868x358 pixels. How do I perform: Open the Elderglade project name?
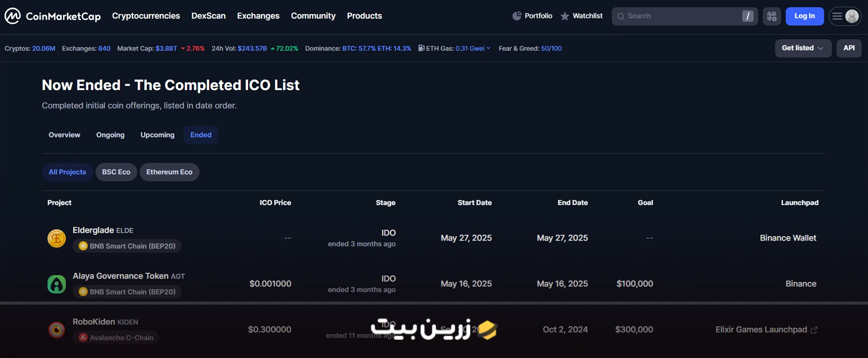93,230
